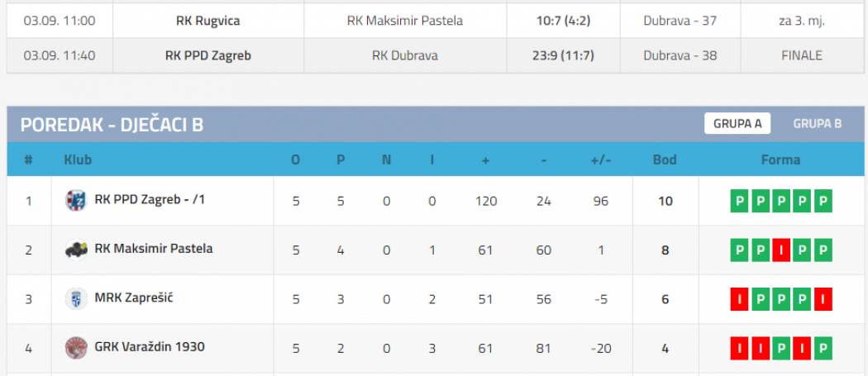Click the Forma column header
The image size is (868, 376).
[x=780, y=160]
